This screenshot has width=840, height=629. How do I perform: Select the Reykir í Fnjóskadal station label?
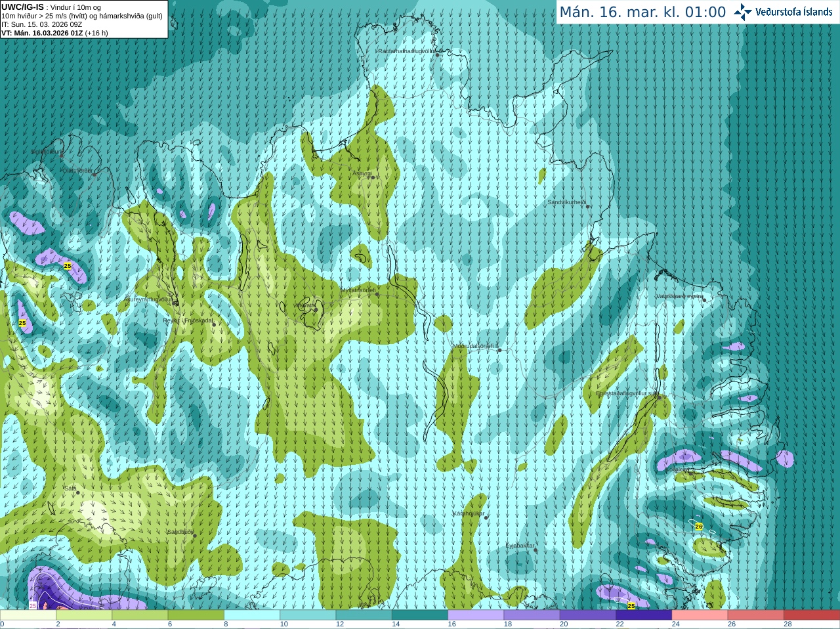(x=188, y=321)
